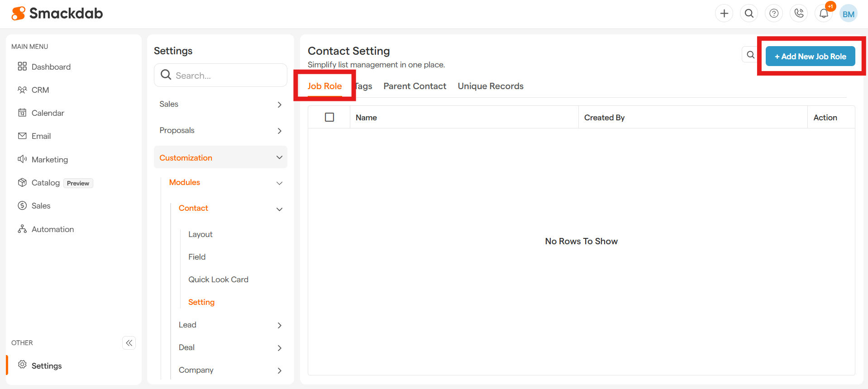Select all rows checkbox in table header

tap(329, 117)
